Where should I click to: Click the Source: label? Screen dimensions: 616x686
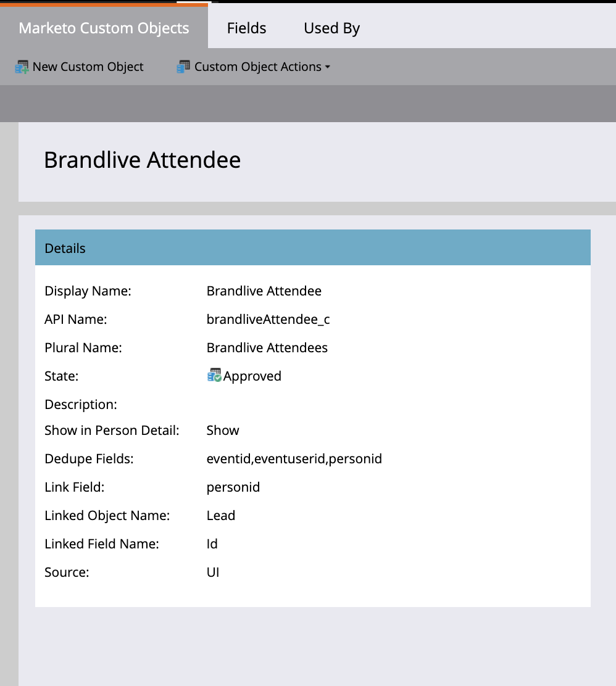pyautogui.click(x=67, y=572)
